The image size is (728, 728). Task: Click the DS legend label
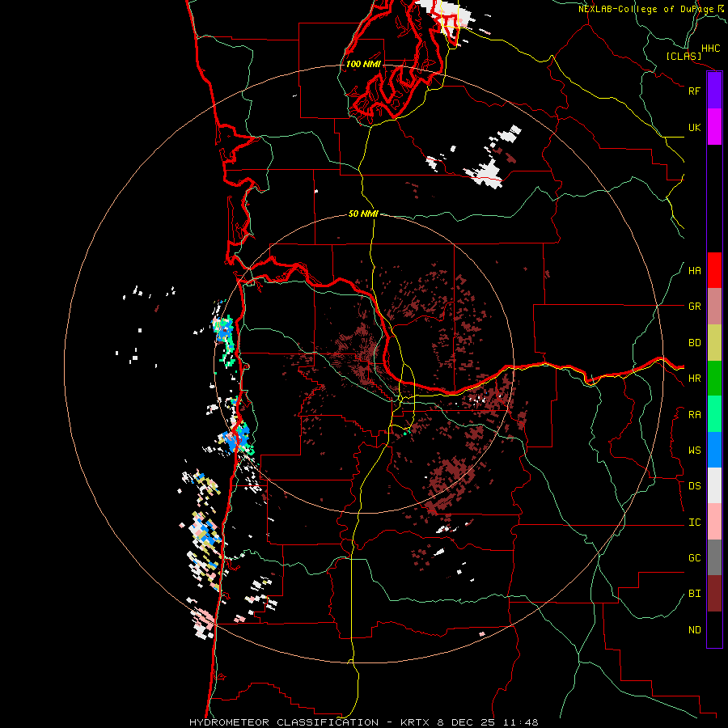(x=694, y=486)
